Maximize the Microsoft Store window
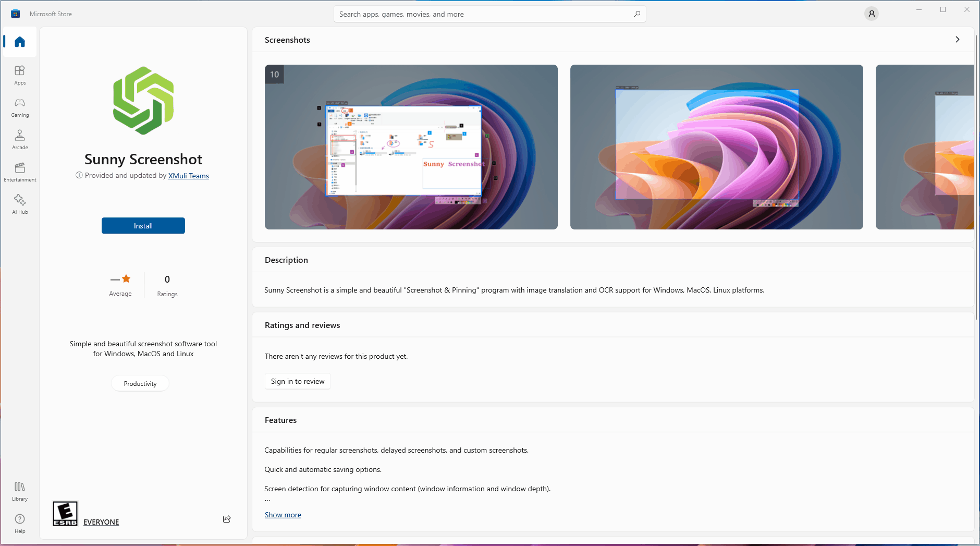This screenshot has width=980, height=546. coord(943,9)
